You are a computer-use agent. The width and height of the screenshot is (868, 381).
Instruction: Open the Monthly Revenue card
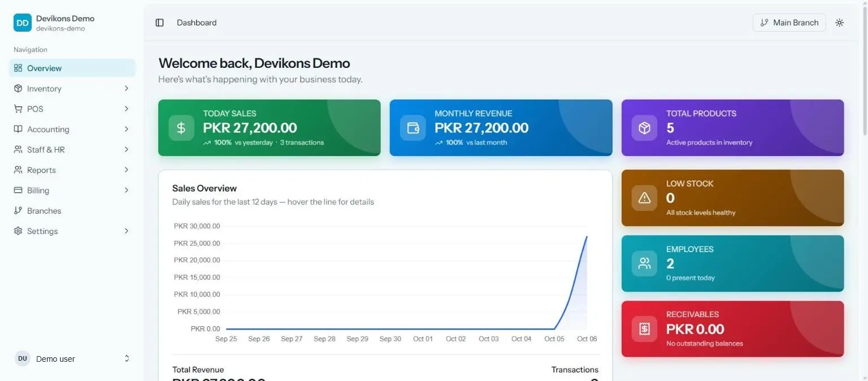(x=501, y=128)
